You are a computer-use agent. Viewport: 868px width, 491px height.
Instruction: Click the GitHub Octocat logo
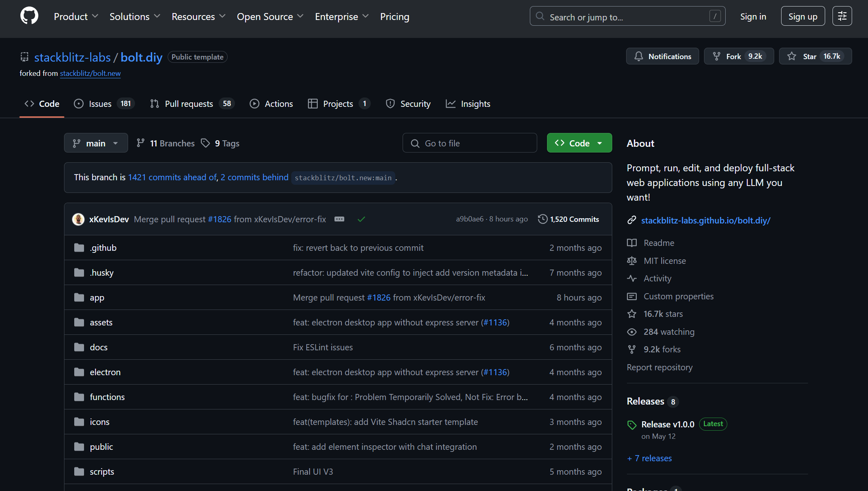[29, 16]
